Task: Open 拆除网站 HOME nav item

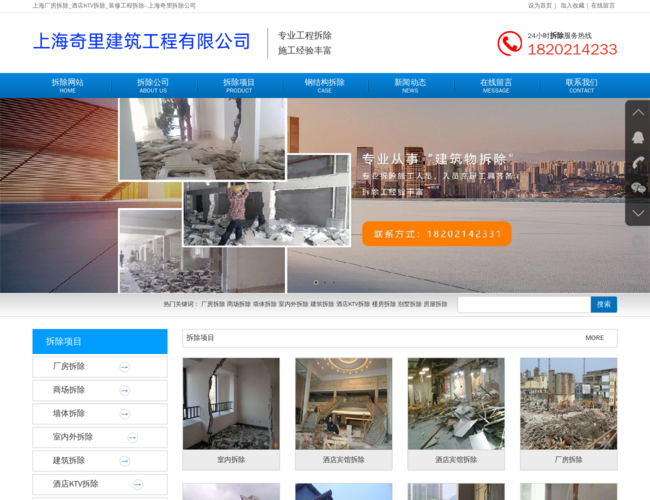Action: coord(68,85)
